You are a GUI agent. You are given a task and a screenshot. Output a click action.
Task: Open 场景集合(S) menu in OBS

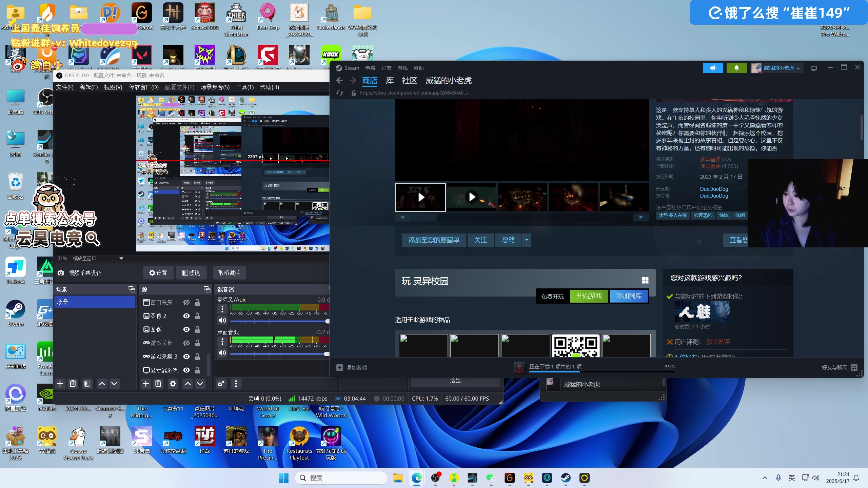click(215, 87)
